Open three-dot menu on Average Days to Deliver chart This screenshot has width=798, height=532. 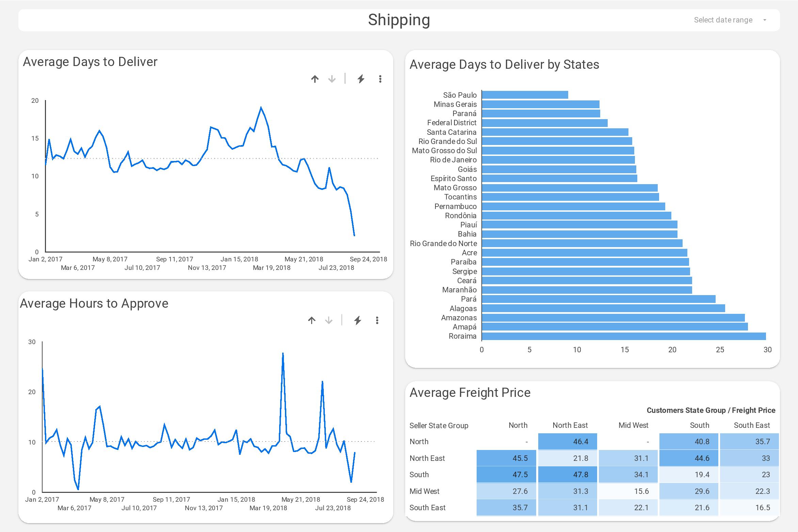(380, 79)
